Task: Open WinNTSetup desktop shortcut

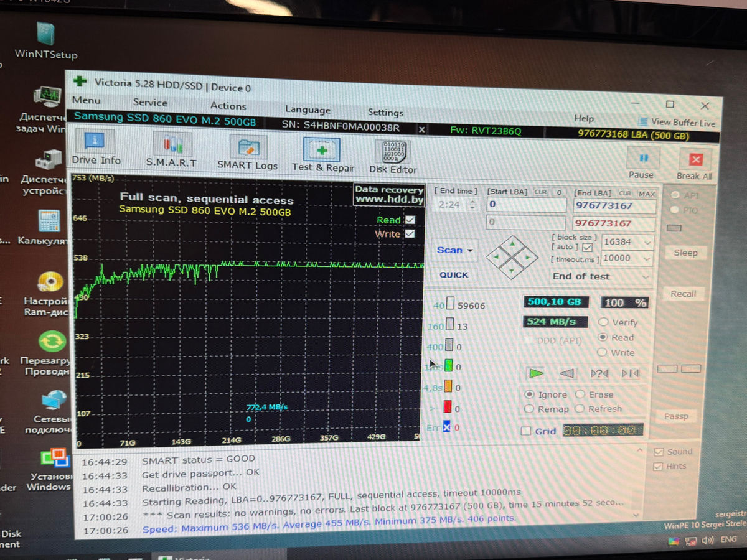Action: [x=46, y=40]
